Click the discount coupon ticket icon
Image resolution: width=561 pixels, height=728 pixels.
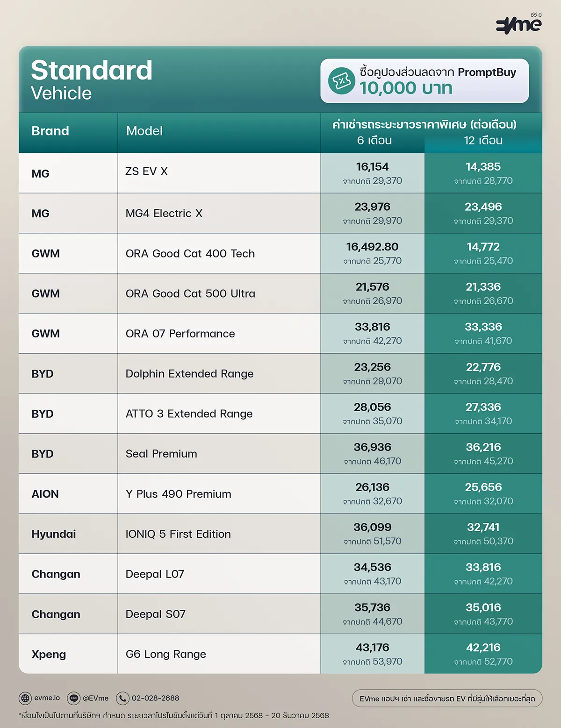[341, 83]
